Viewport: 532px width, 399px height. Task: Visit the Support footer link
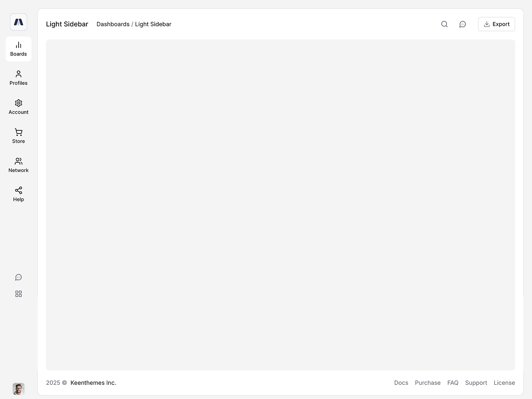476,383
